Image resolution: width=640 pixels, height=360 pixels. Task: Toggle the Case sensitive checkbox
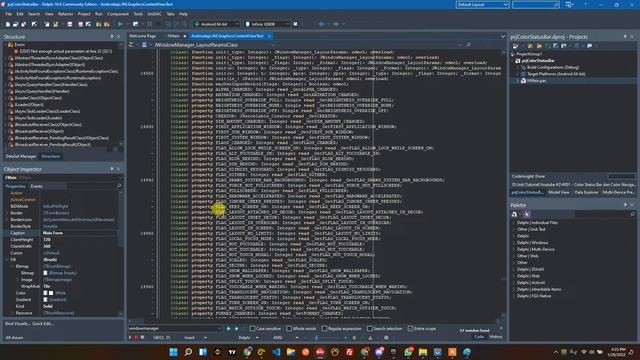252,329
